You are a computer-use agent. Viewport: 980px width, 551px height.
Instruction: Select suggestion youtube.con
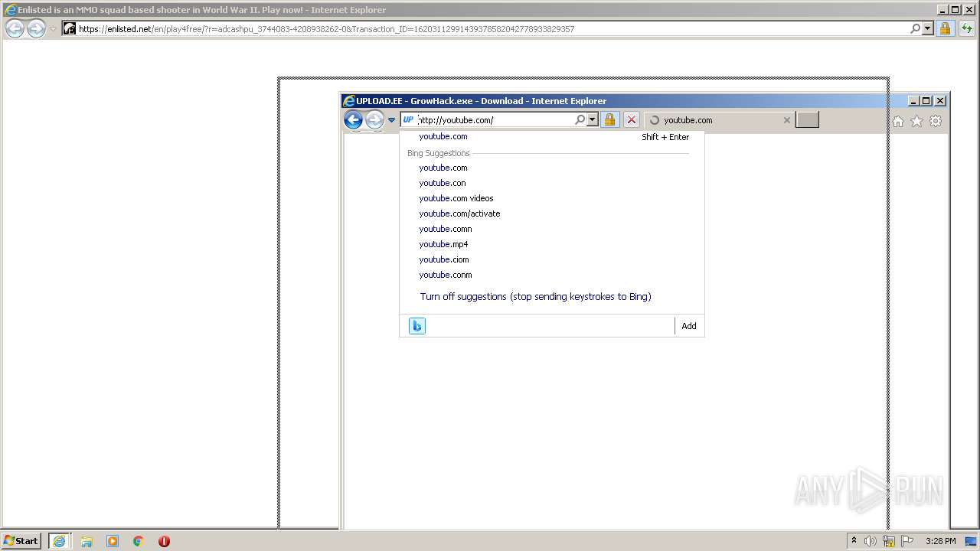coord(551,183)
